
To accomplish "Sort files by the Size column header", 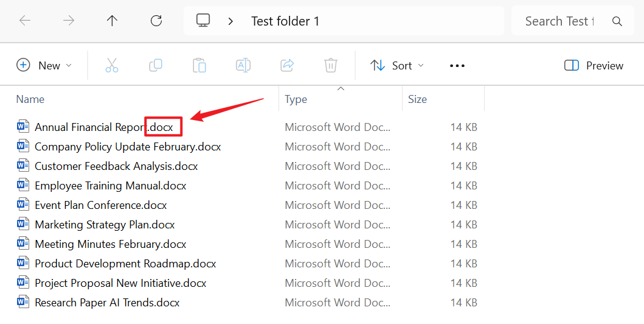I will tap(417, 99).
